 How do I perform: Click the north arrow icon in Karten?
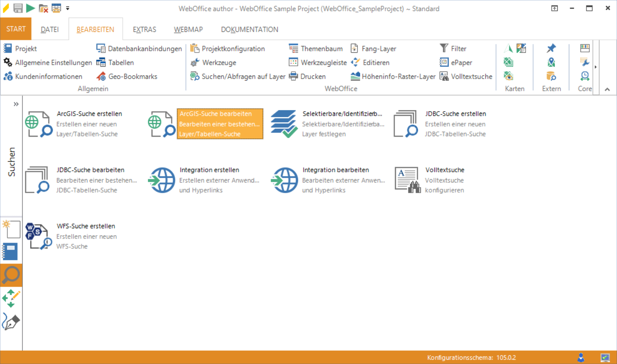click(x=509, y=48)
